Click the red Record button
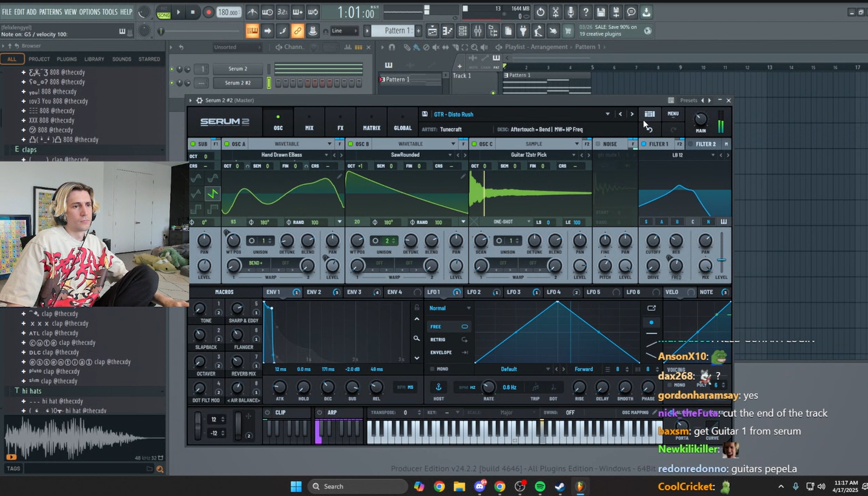This screenshot has height=496, width=868. tap(208, 12)
